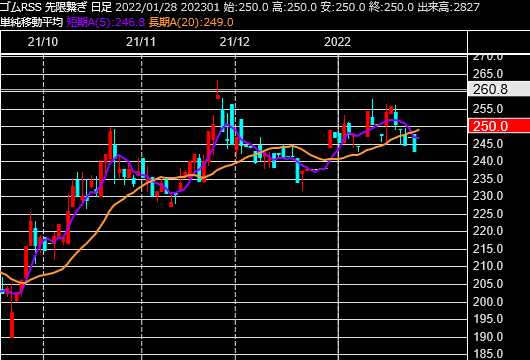530x360 pixels.
Task: Click the 235.0 price axis label
Action: 488,179
